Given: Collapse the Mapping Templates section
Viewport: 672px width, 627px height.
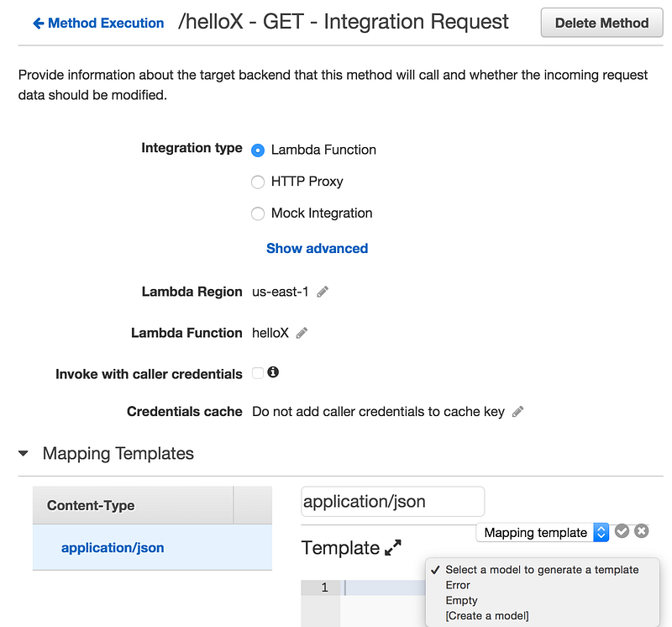Looking at the screenshot, I should (x=24, y=453).
